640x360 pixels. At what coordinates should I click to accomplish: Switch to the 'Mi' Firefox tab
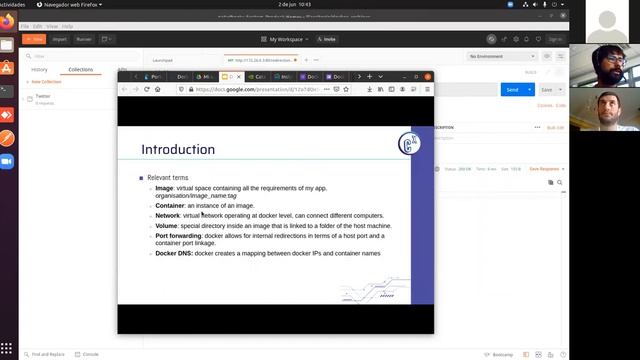[205, 76]
